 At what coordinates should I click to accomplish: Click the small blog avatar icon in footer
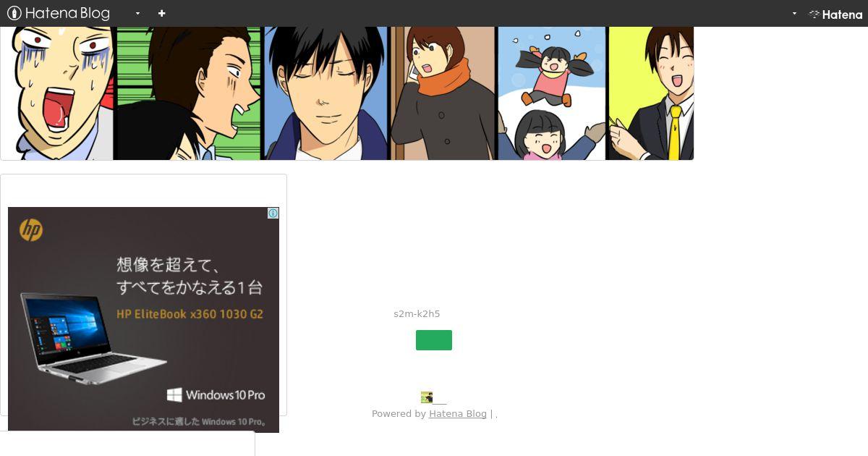point(427,397)
